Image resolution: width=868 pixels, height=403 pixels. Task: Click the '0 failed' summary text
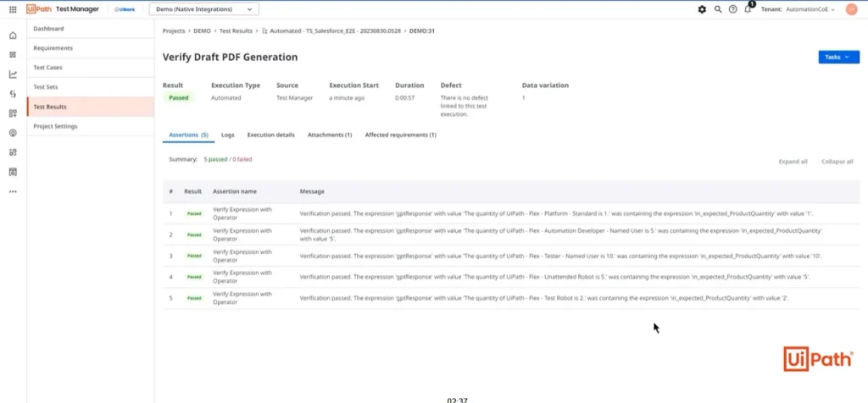[242, 159]
